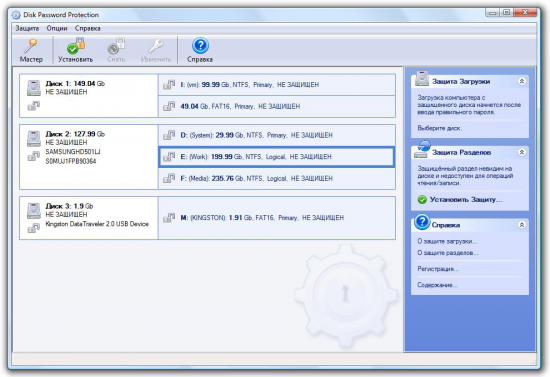
Task: Open the Содержание help link
Action: click(x=437, y=285)
